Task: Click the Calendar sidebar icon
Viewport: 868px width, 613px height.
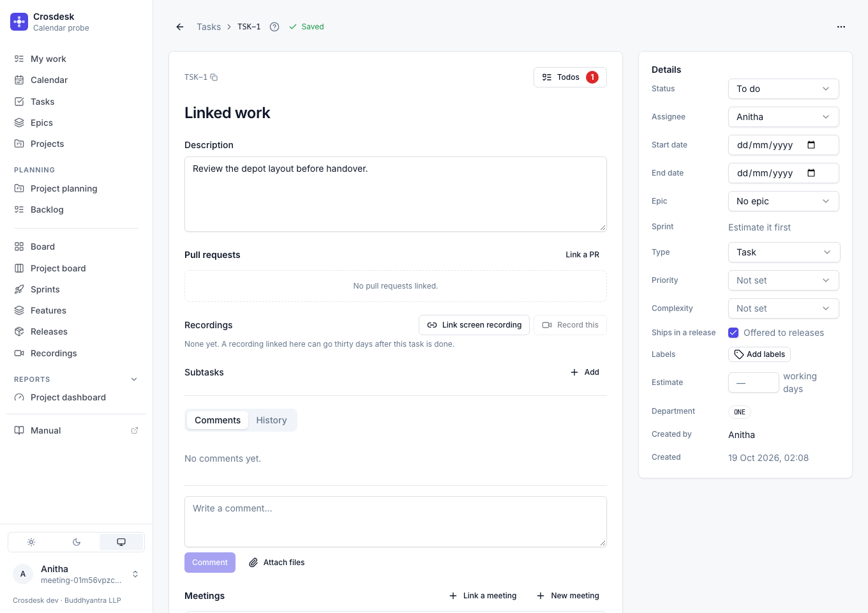Action: tap(19, 80)
